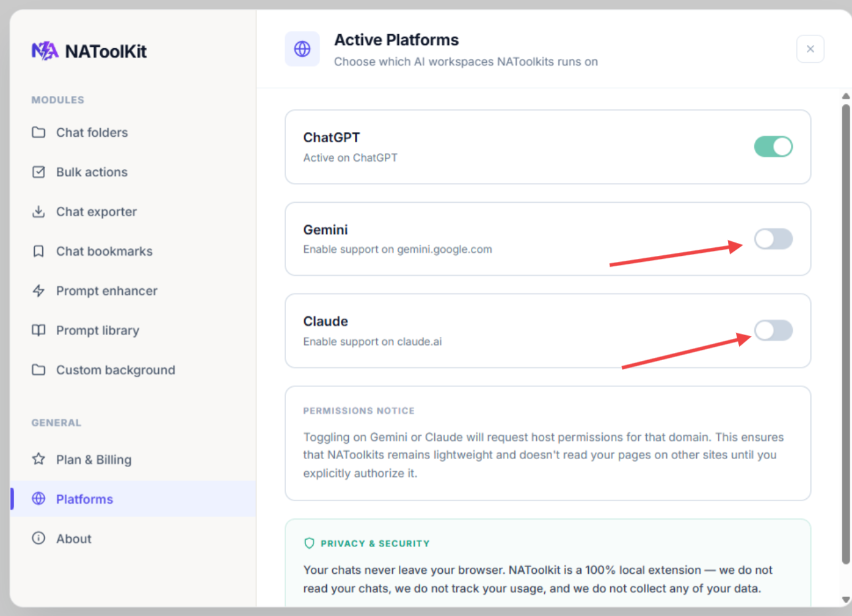Click the PERMISSIONS NOTICE heading

(359, 411)
